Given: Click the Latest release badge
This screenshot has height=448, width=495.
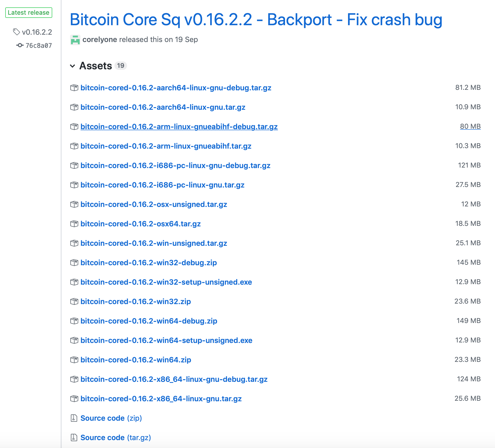Looking at the screenshot, I should click(x=29, y=13).
